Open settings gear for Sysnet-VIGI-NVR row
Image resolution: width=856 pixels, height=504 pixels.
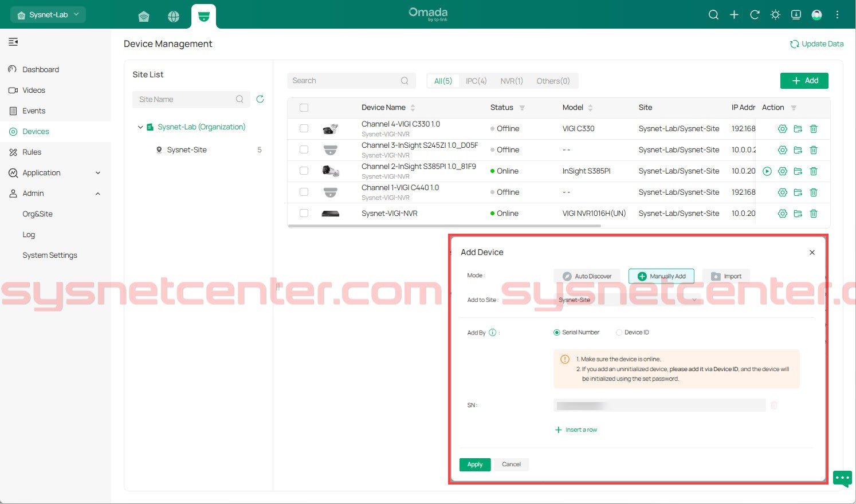tap(782, 214)
